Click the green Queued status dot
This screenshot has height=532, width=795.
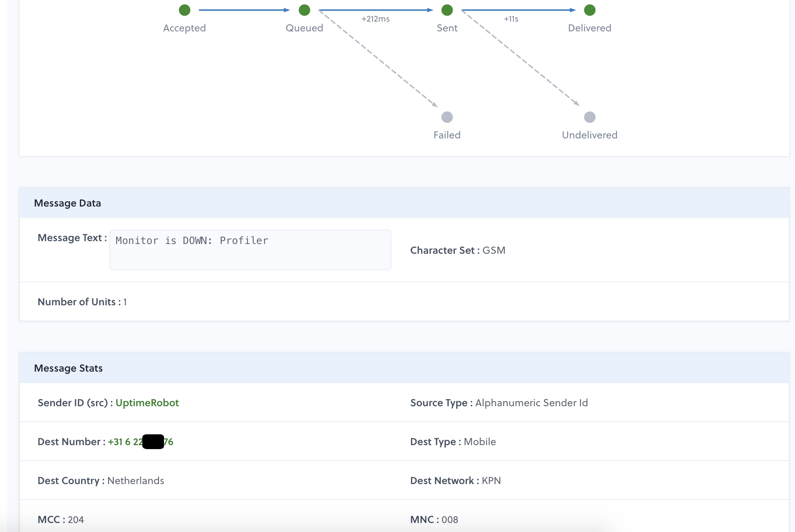pyautogui.click(x=305, y=10)
